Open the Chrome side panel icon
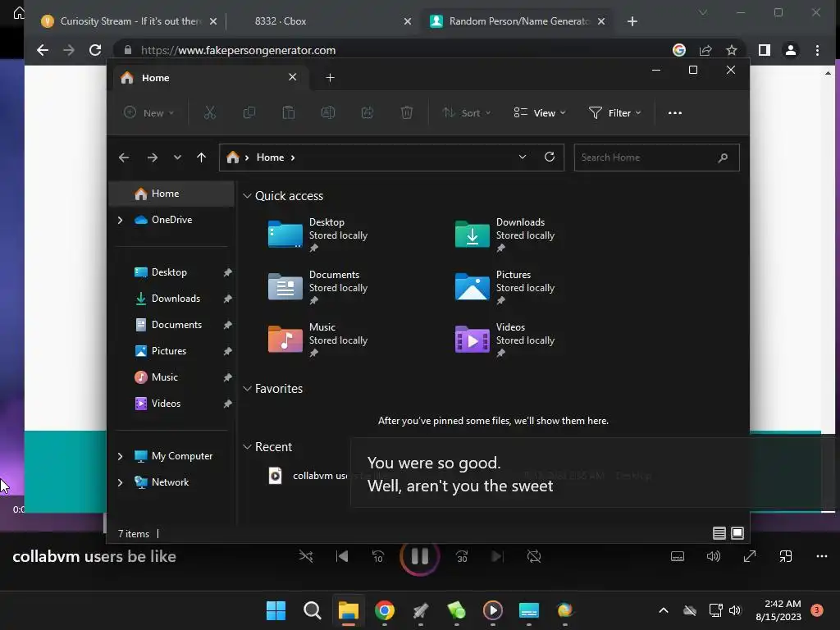This screenshot has height=630, width=840. pos(765,50)
